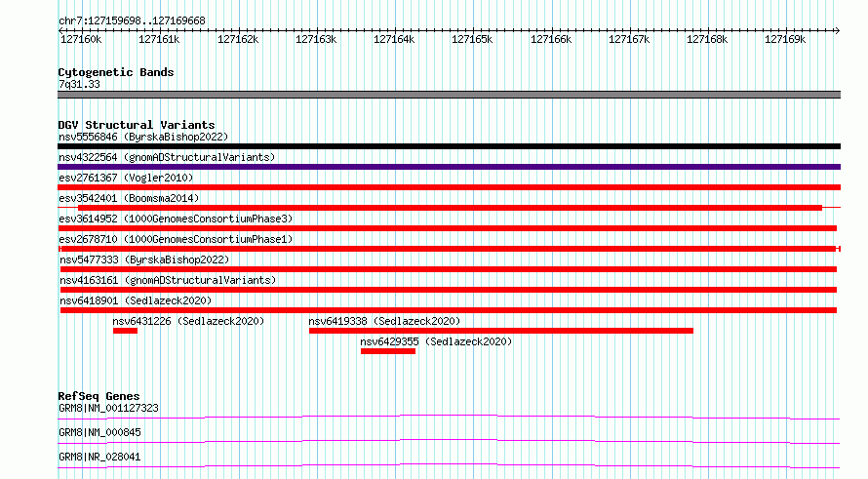Viewport: 868px width, 479px height.
Task: Click the RefSeq Genes track title
Action: (99, 396)
